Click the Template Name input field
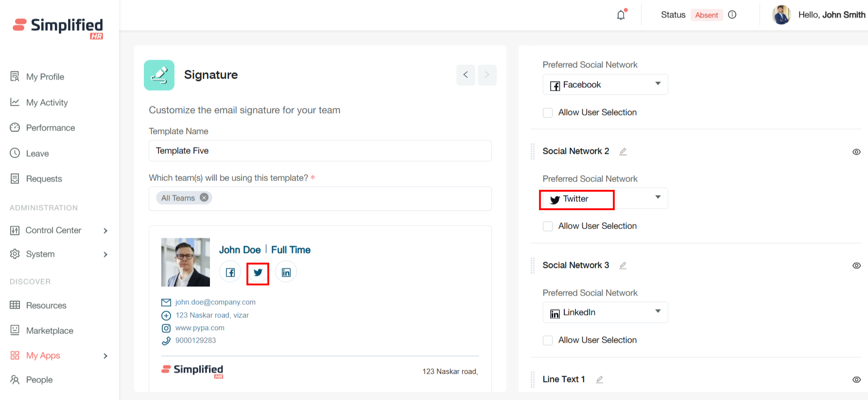Viewport: 868px width, 400px height. click(320, 151)
